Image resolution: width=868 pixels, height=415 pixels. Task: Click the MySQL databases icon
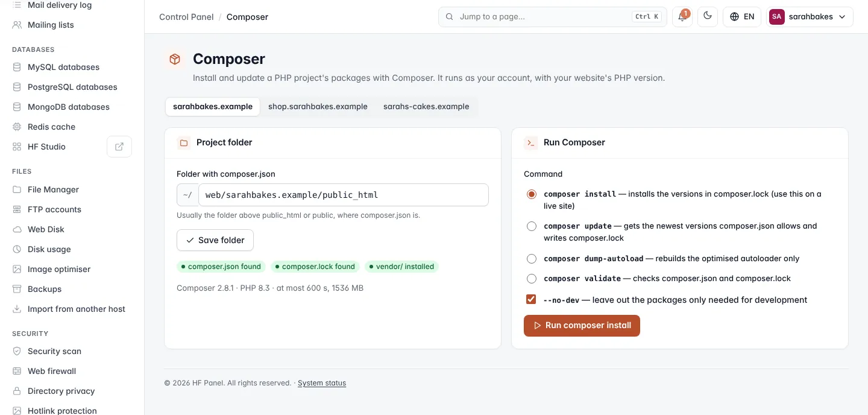17,67
